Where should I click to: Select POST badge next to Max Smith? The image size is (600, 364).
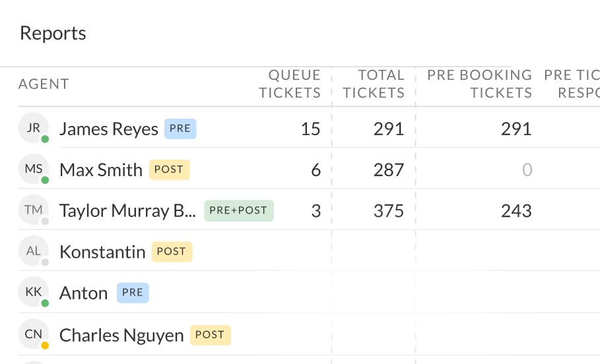point(169,169)
